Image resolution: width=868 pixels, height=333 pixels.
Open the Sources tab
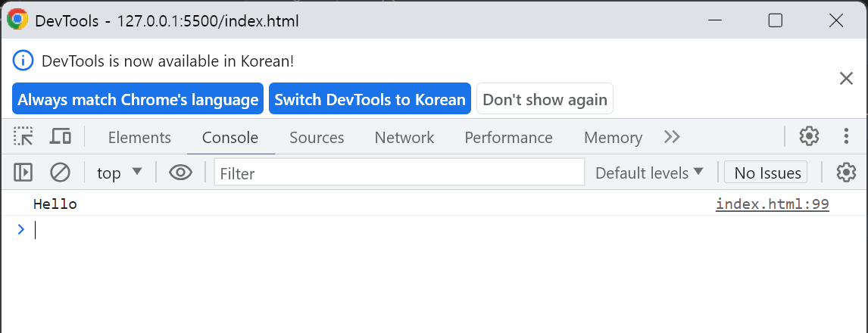click(x=317, y=137)
